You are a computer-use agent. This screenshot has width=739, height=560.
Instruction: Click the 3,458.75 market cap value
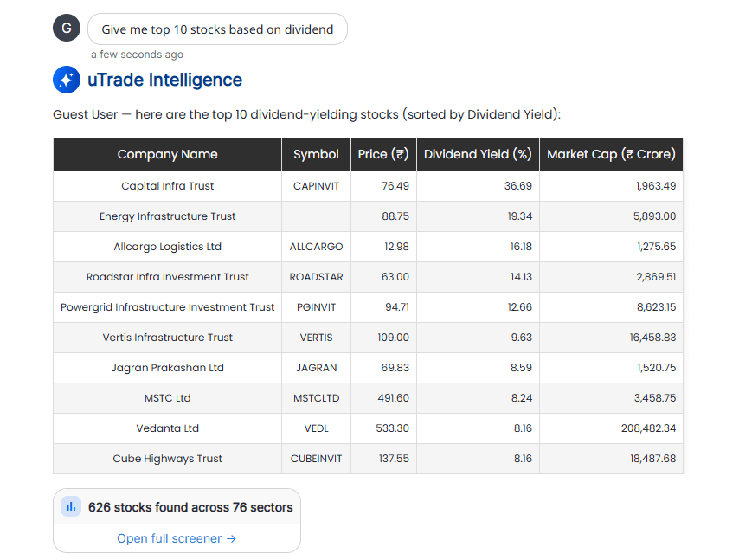(x=655, y=398)
